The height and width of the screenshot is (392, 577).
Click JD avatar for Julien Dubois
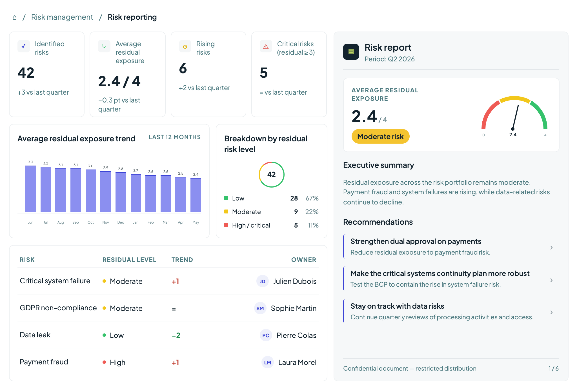(x=263, y=281)
